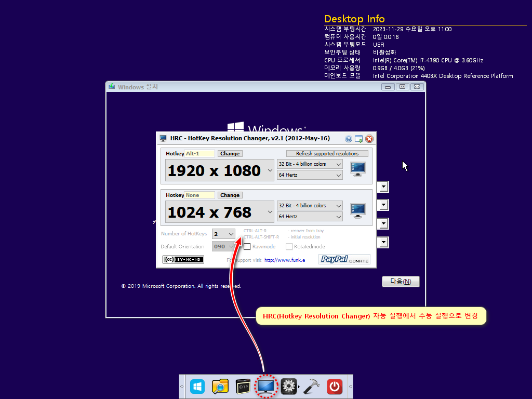Click the Desktop Info heading
Screen dimensions: 532x399
pos(354,19)
